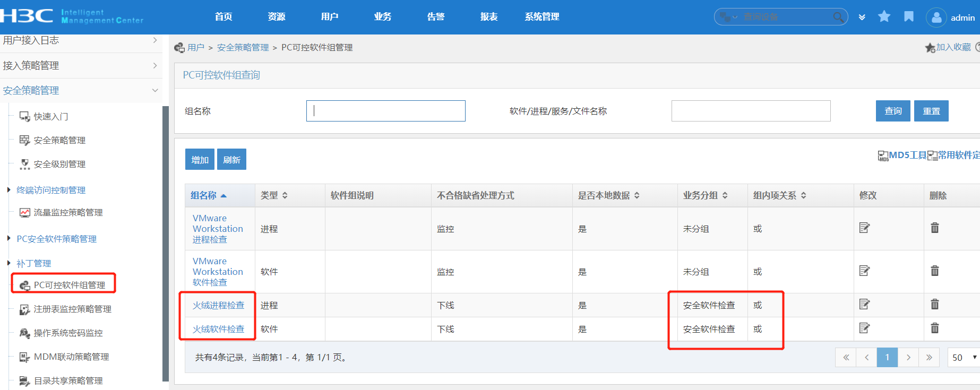Open the page size dropdown showing 50

point(964,357)
